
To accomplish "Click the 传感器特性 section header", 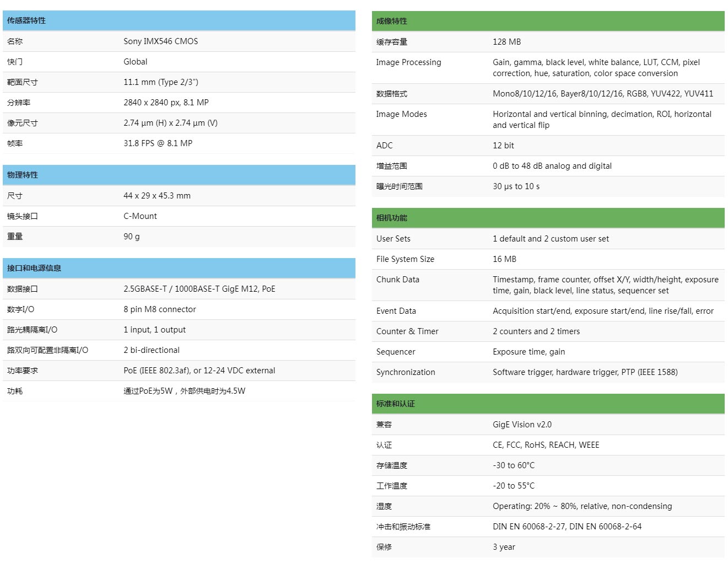I will click(26, 20).
